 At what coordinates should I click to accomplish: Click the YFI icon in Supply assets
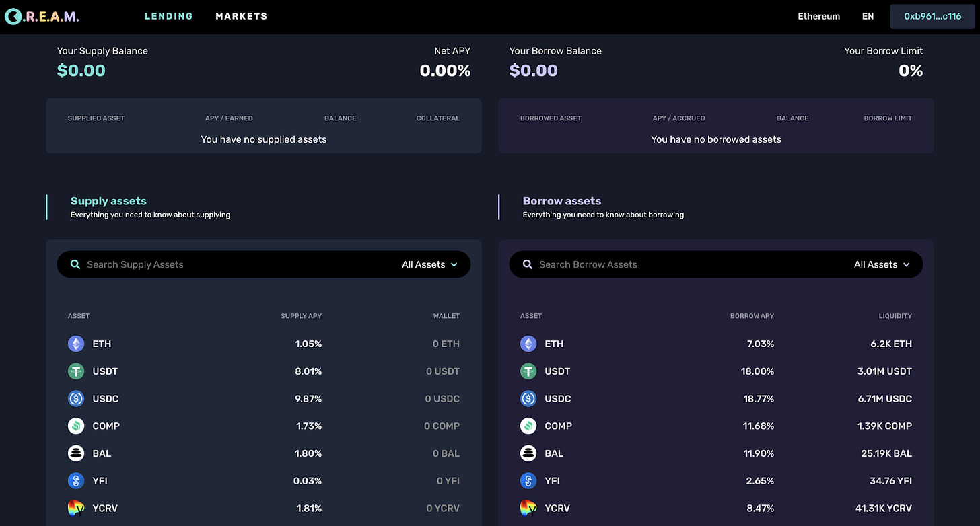pos(76,481)
